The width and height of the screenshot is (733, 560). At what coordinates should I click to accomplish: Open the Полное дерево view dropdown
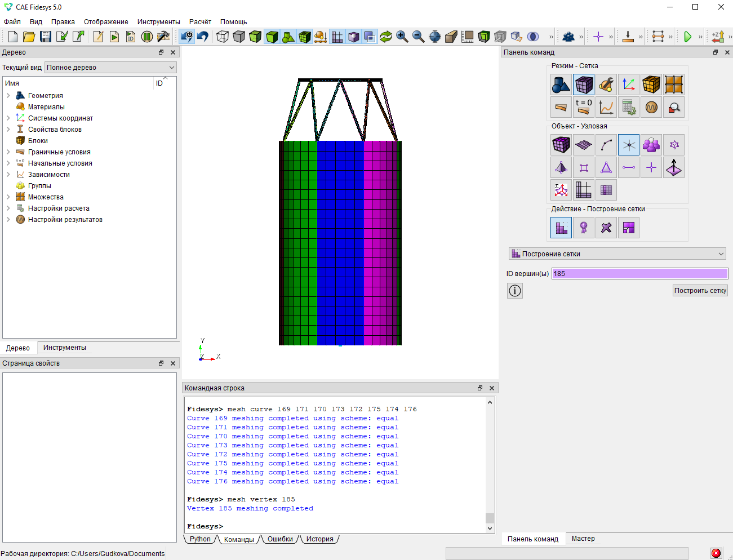pos(110,68)
